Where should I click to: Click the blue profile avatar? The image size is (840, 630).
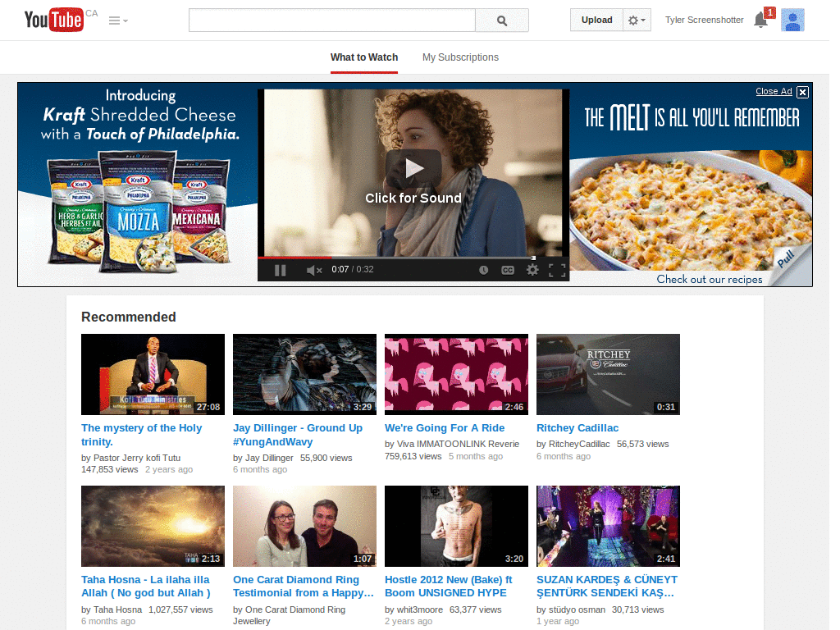click(792, 20)
